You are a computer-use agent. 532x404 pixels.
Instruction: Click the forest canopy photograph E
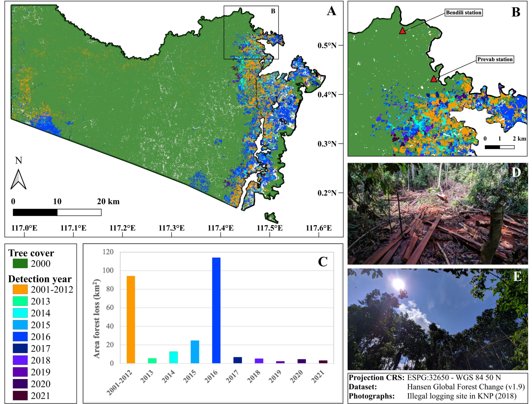click(x=438, y=319)
